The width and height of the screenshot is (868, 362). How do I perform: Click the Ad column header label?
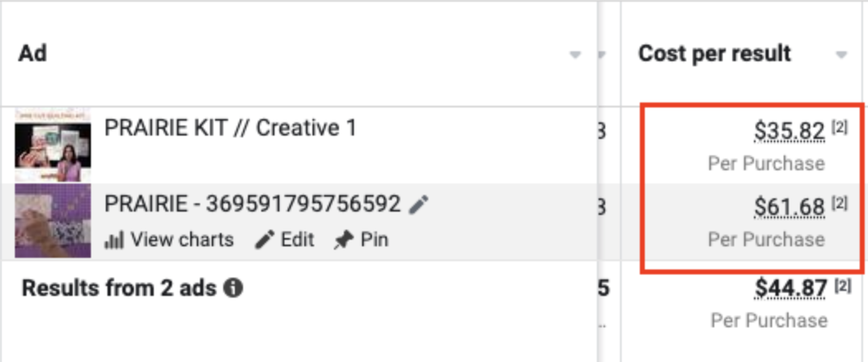pyautogui.click(x=33, y=54)
